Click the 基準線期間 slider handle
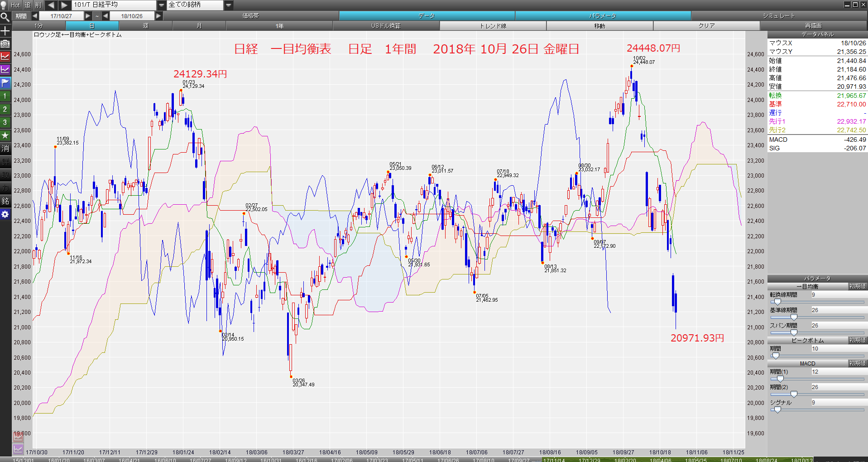This screenshot has width=868, height=462. pos(794,318)
